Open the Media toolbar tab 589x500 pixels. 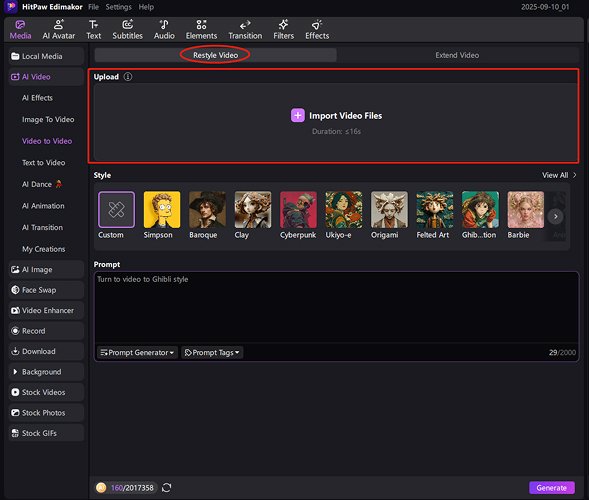pos(20,30)
